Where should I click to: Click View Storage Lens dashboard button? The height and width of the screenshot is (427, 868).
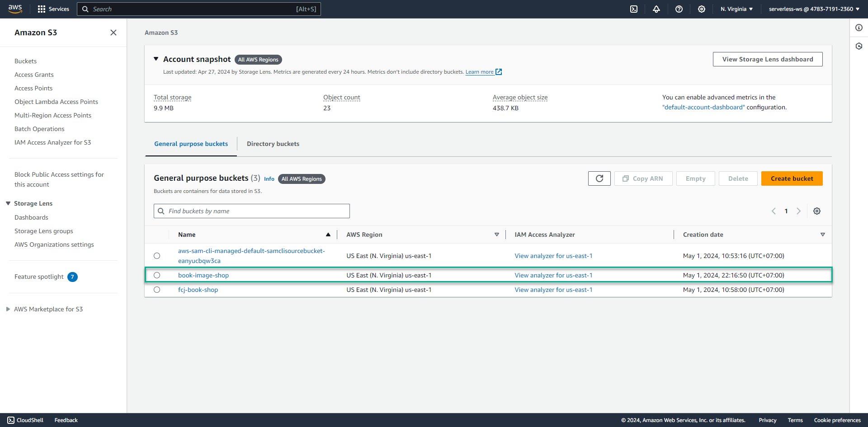[768, 59]
